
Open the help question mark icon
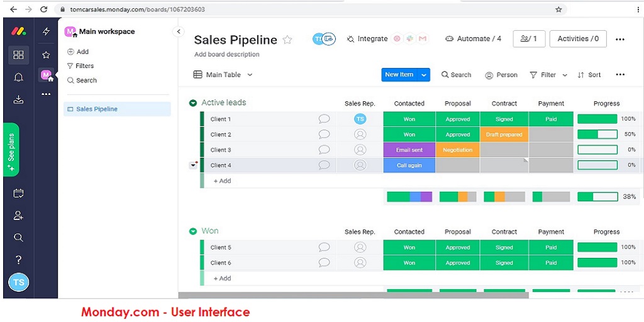tap(18, 260)
